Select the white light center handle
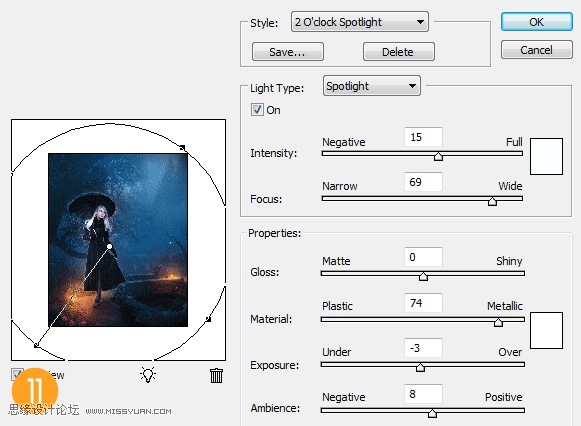 (x=110, y=246)
